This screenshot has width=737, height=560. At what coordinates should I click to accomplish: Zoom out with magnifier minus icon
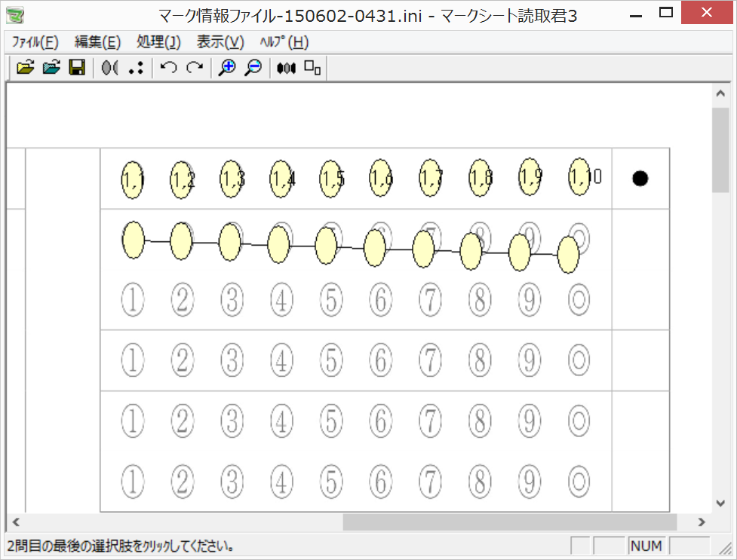253,68
